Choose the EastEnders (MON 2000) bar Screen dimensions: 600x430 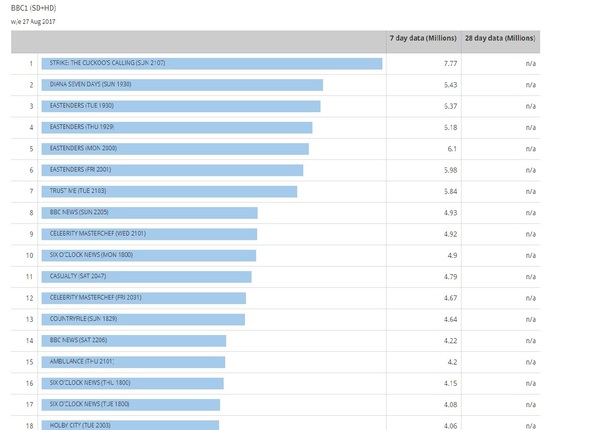click(x=176, y=149)
